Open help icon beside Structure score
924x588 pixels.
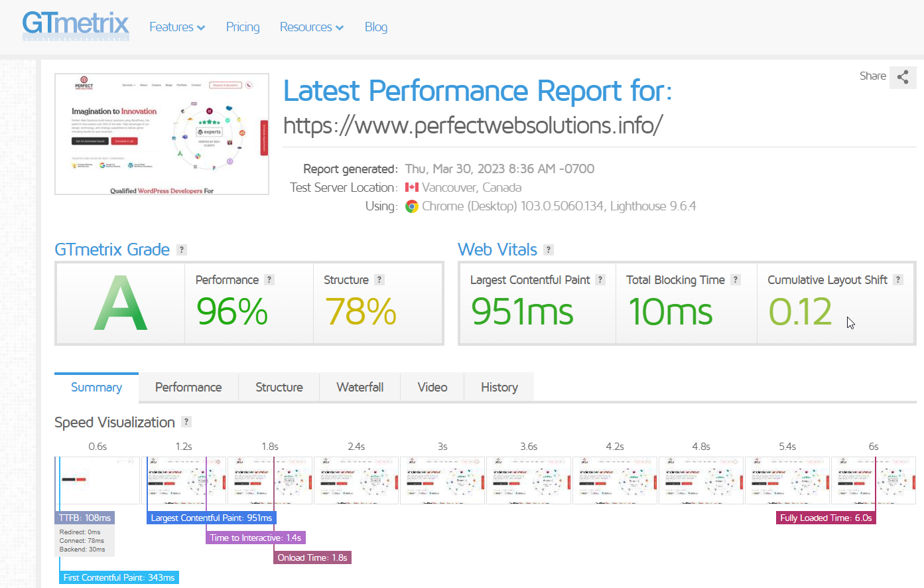point(379,280)
